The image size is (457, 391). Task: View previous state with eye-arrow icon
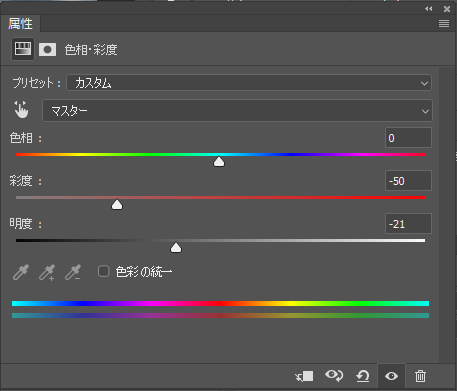(x=334, y=376)
